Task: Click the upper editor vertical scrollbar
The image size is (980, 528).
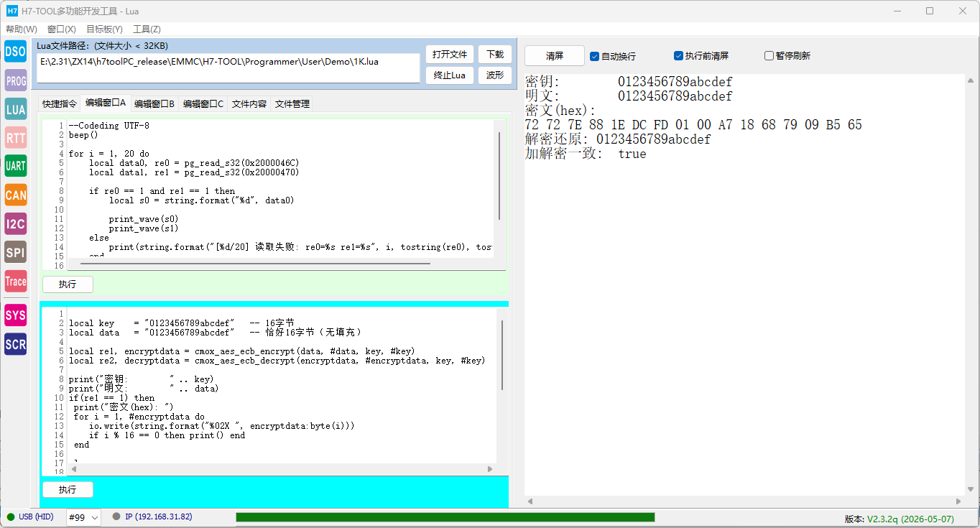Action: click(x=499, y=176)
